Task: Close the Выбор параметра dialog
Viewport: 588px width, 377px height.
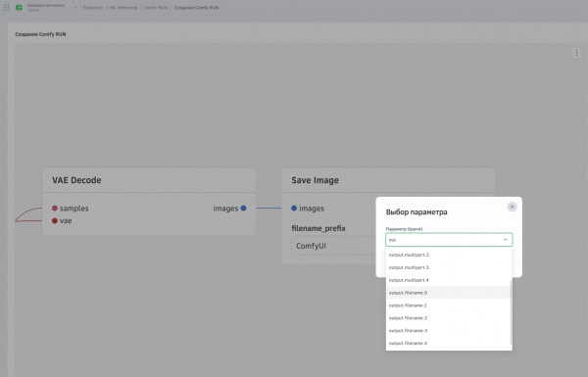Action: tap(512, 207)
